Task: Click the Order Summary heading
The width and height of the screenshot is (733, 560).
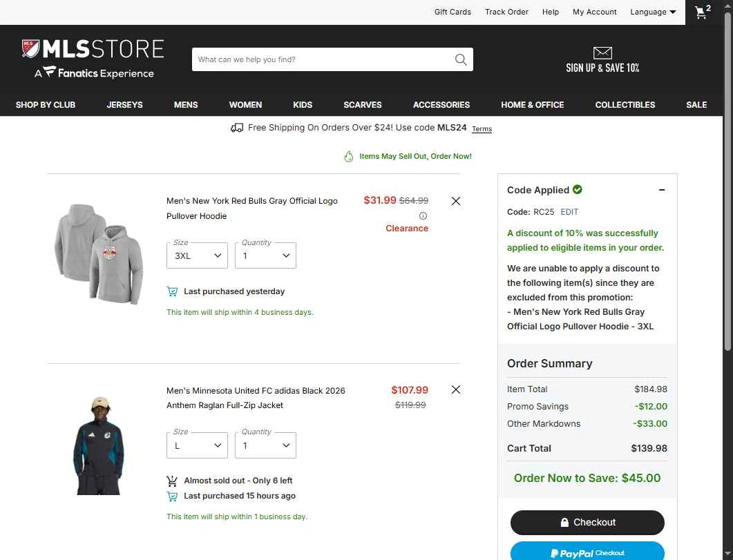Action: tap(550, 363)
